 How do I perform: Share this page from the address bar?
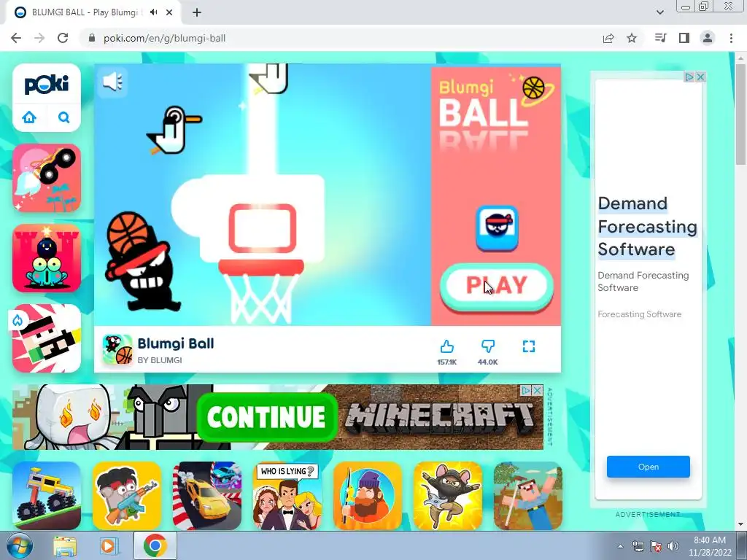coord(608,38)
